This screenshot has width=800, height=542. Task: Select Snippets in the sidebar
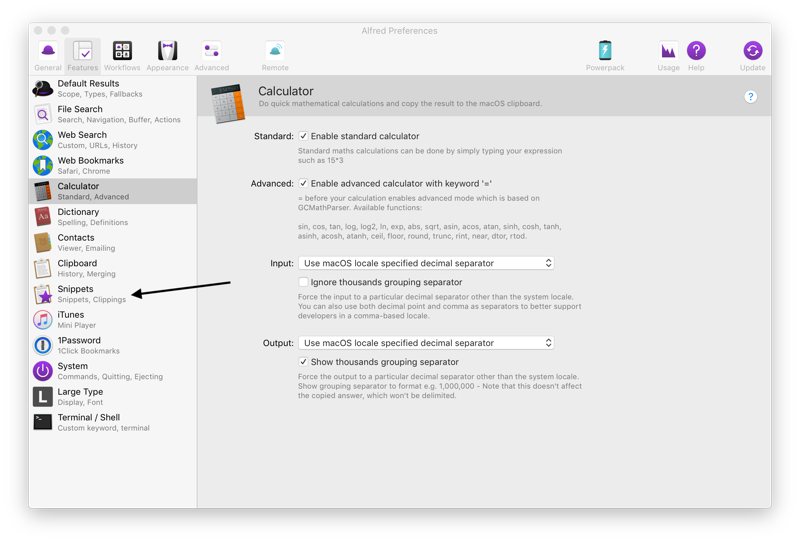click(x=113, y=294)
